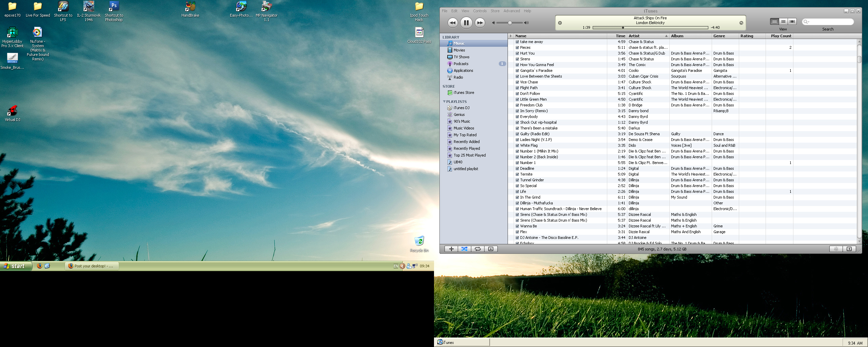
Task: Skip forward to the next track
Action: (480, 23)
